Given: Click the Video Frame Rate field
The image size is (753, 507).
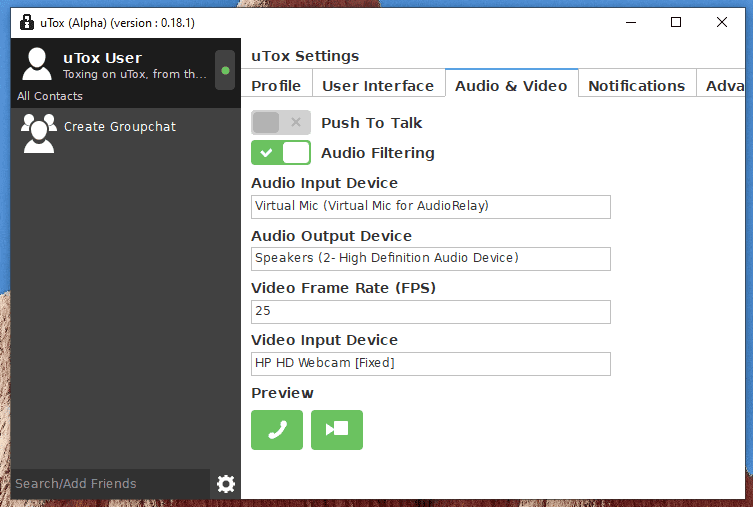Looking at the screenshot, I should [x=431, y=312].
